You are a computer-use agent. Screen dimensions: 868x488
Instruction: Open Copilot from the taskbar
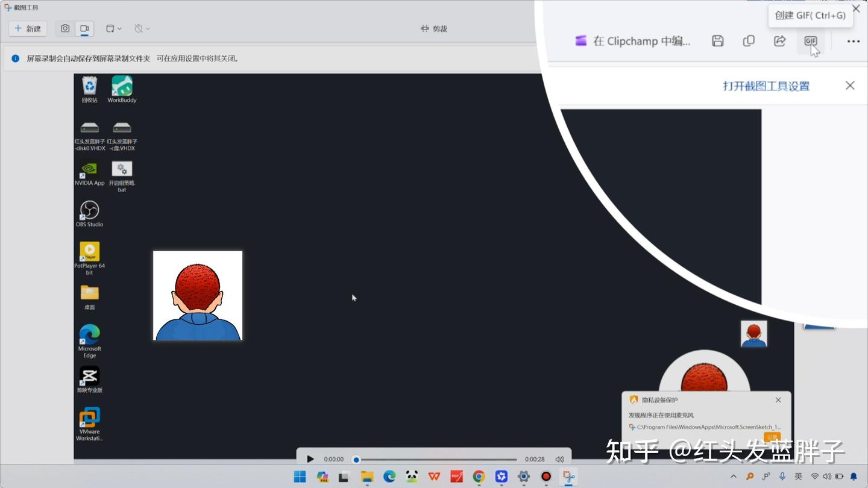pyautogui.click(x=322, y=477)
